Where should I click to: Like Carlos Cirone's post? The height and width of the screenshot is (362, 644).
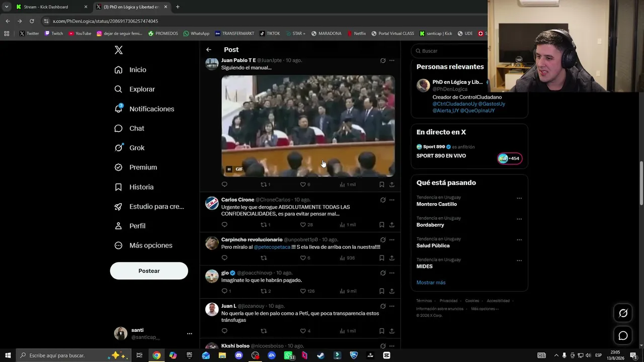click(x=306, y=225)
